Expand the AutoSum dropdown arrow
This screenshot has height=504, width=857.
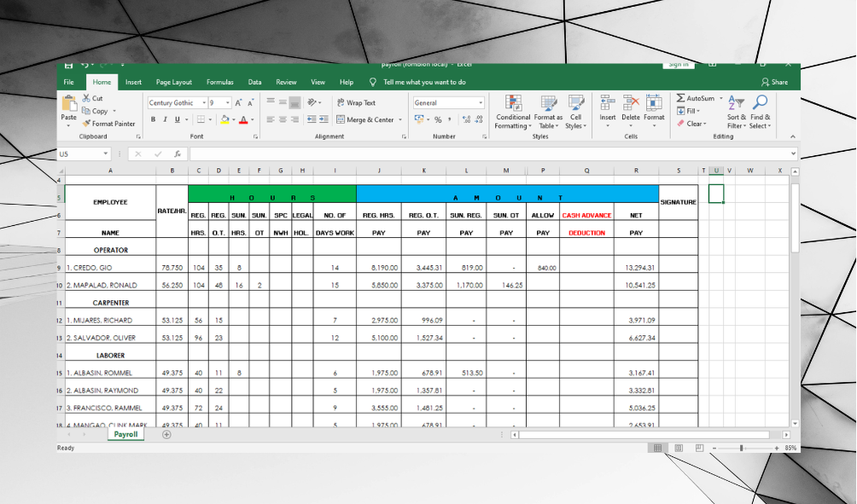[x=721, y=98]
